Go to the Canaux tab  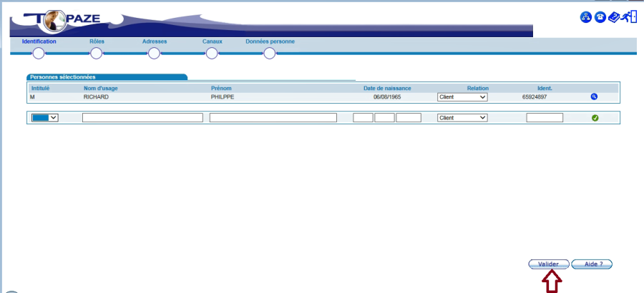tap(213, 41)
